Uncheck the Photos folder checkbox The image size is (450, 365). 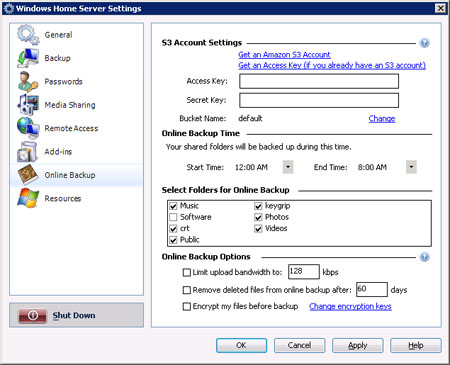click(x=258, y=217)
